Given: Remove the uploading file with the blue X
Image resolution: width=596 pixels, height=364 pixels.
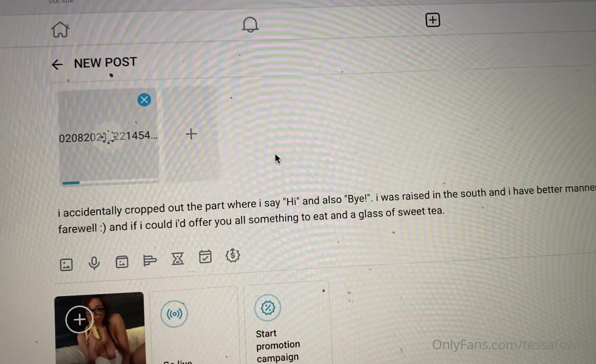Looking at the screenshot, I should [144, 100].
